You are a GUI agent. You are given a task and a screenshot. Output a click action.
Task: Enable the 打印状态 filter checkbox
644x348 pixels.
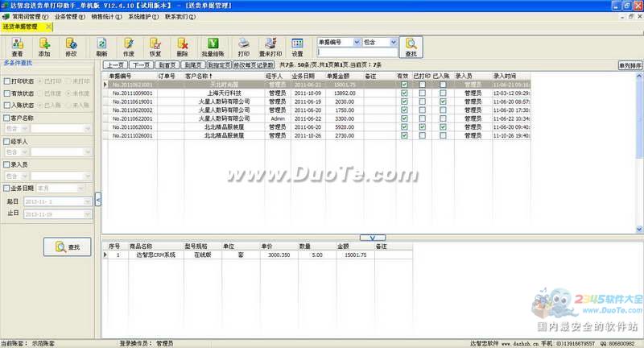7,81
